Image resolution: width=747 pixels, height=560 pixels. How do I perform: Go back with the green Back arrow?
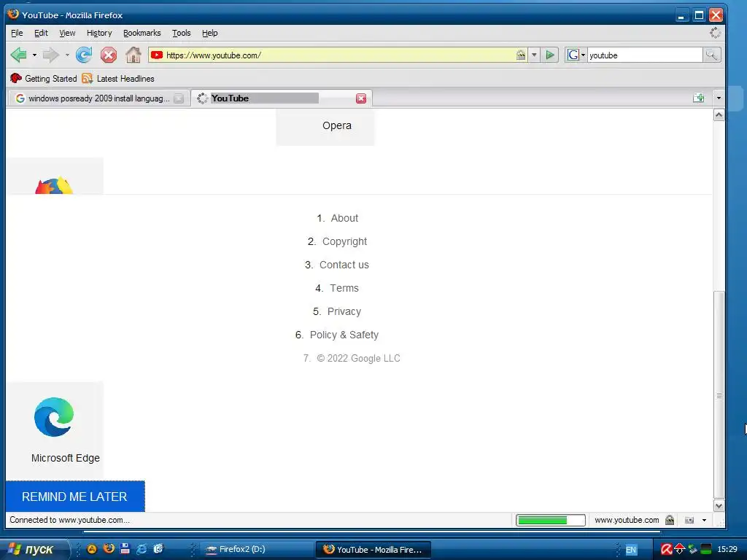[18, 55]
